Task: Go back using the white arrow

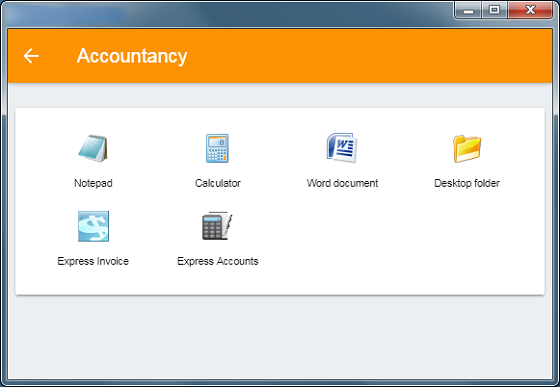Action: [31, 56]
